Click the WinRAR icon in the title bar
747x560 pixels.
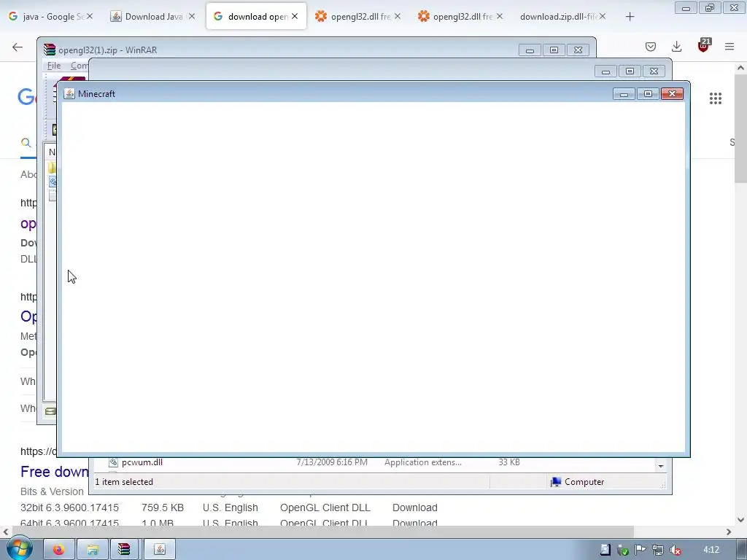click(49, 50)
